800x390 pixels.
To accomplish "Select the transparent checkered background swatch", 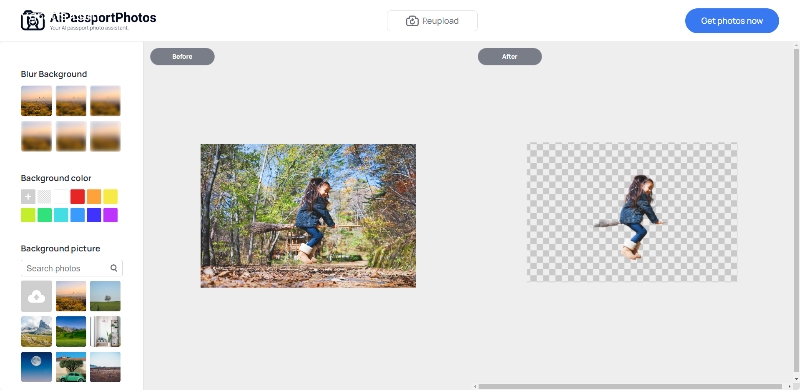I will [45, 197].
